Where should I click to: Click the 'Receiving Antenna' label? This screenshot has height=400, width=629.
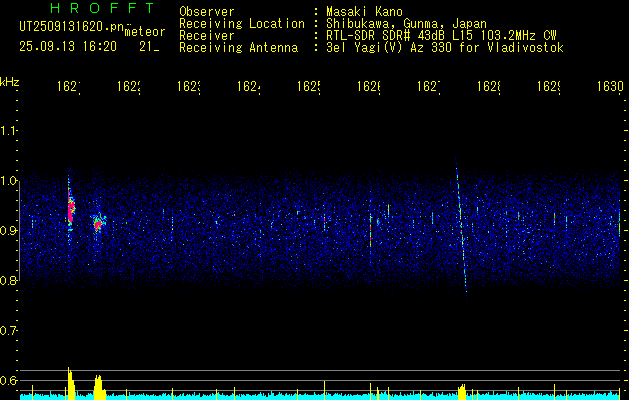click(239, 48)
